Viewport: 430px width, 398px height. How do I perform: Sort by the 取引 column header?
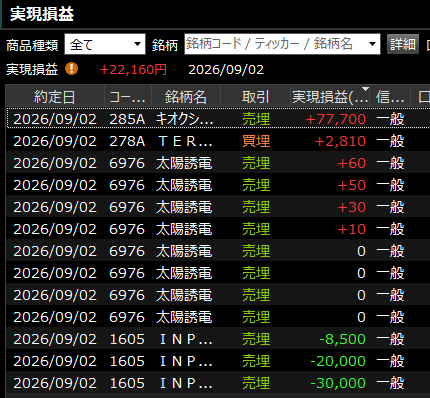(255, 97)
